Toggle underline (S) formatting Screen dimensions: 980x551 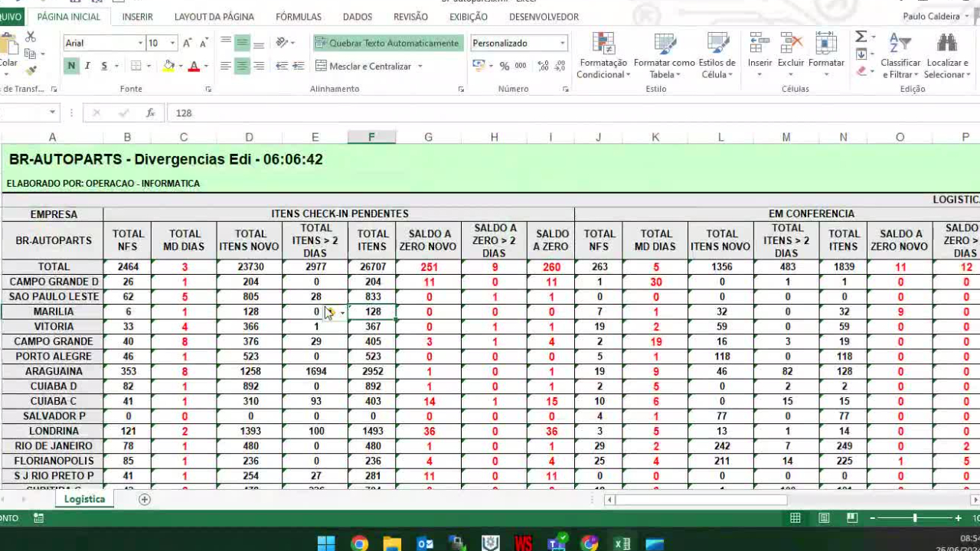[x=103, y=67]
